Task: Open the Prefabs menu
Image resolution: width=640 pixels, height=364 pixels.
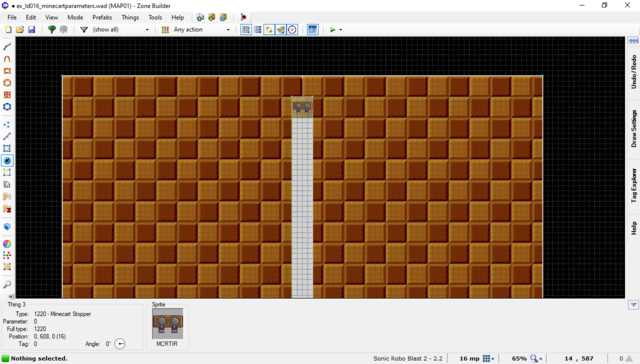Action: coord(102,18)
